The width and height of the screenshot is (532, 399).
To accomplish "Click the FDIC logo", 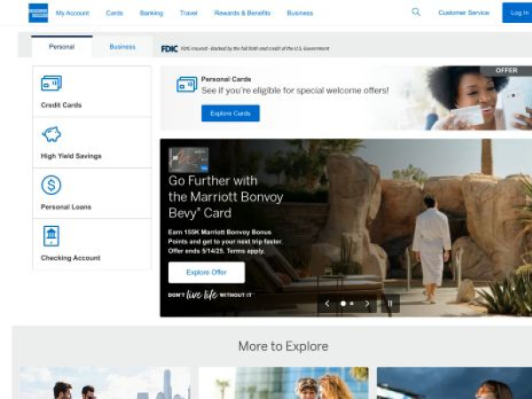I will click(x=169, y=49).
